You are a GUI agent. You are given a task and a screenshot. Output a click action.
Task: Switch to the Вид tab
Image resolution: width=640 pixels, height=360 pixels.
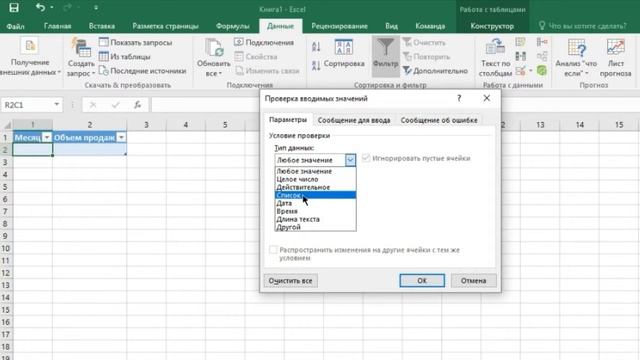[x=391, y=26]
